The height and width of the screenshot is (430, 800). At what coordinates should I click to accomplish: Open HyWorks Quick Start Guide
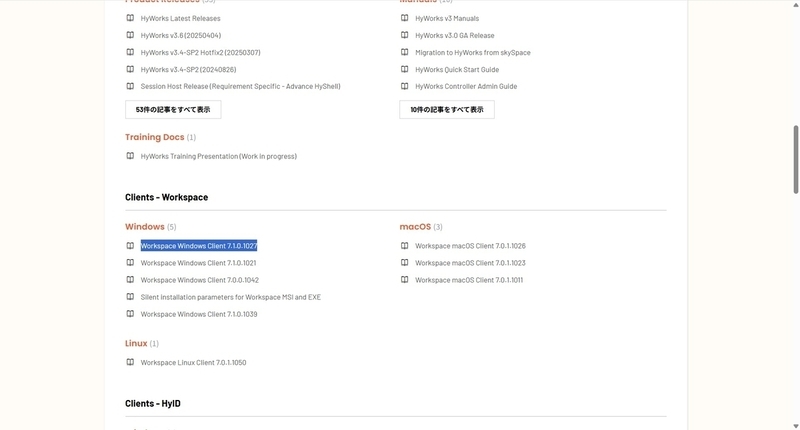457,69
